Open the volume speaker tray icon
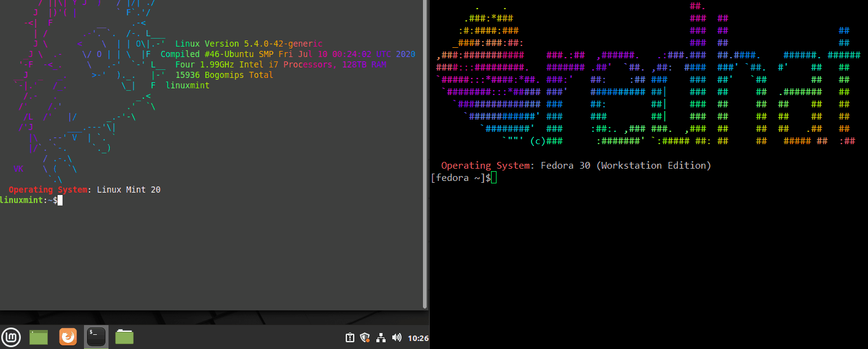Screen dimensions: 868x349 397,337
